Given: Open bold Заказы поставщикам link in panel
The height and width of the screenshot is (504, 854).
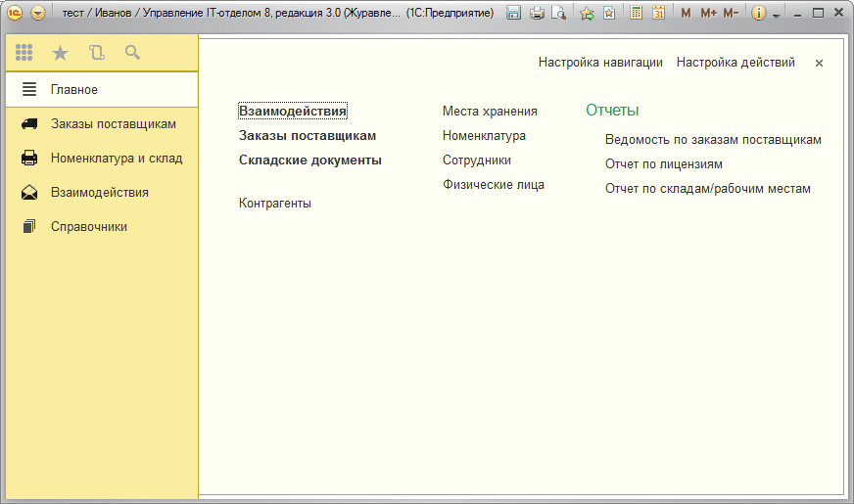Looking at the screenshot, I should pyautogui.click(x=308, y=135).
